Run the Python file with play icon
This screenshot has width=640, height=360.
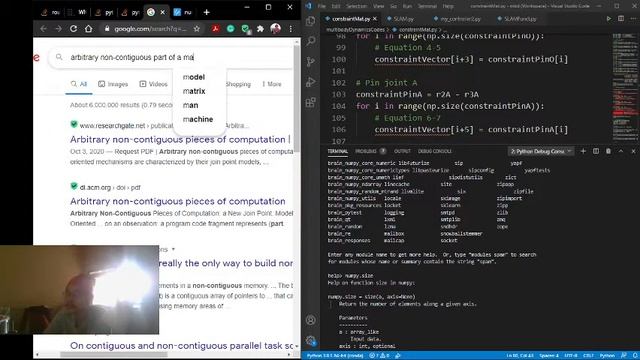(609, 19)
